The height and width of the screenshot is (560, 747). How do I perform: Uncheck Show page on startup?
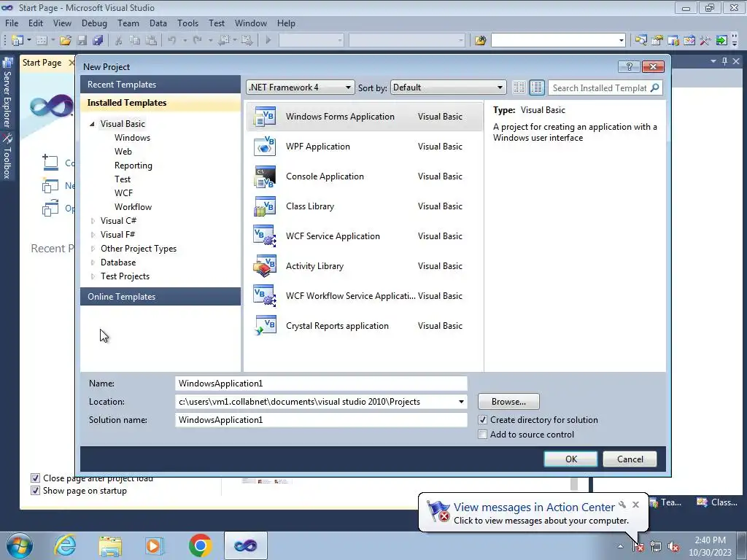coord(35,491)
